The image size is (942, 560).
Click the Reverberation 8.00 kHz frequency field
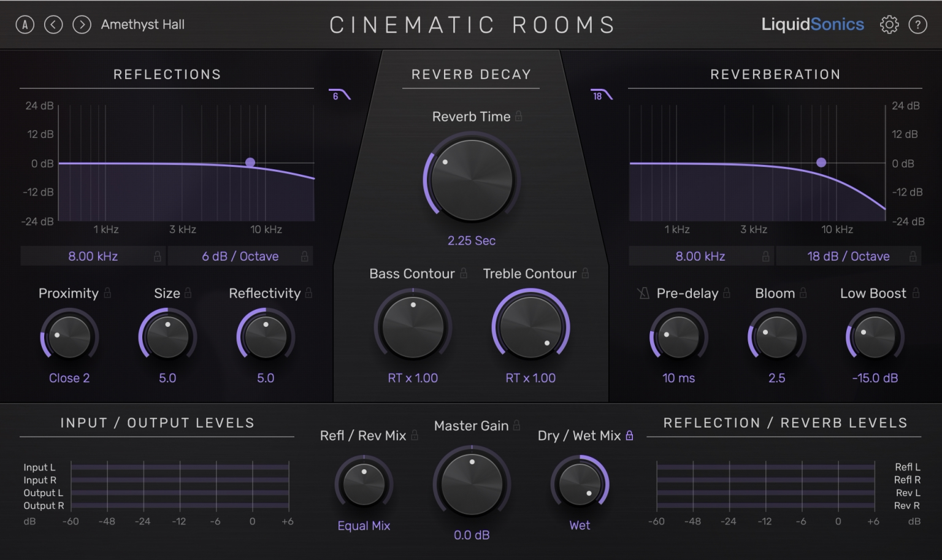700,256
